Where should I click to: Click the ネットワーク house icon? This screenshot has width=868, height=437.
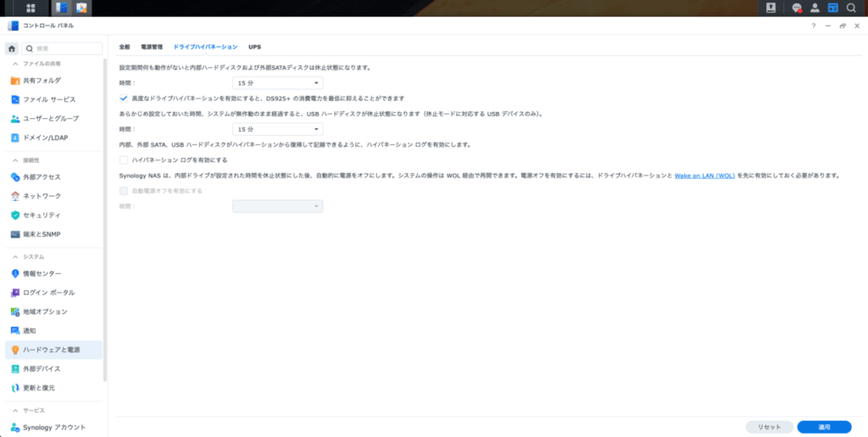click(15, 196)
